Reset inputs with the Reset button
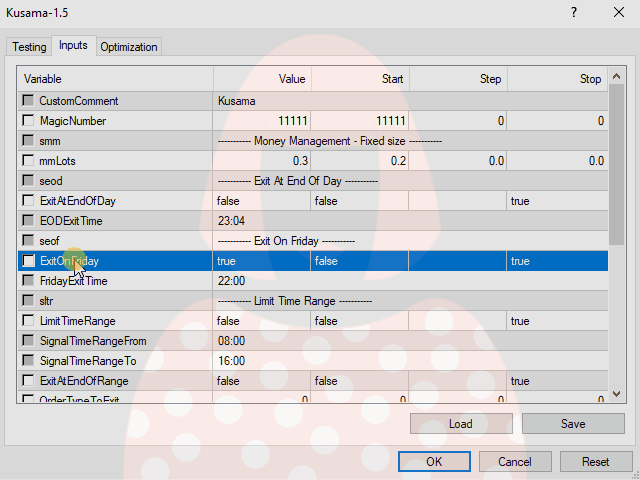The width and height of the screenshot is (640, 480). coord(596,462)
